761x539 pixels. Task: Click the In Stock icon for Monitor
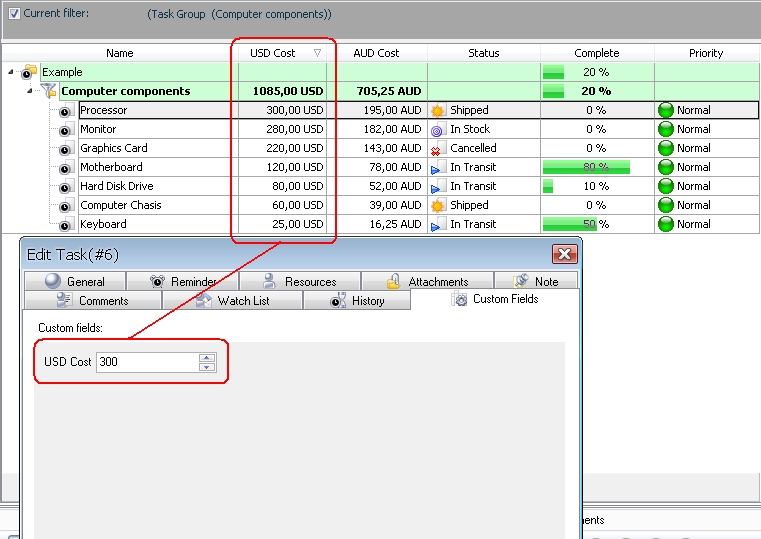437,130
